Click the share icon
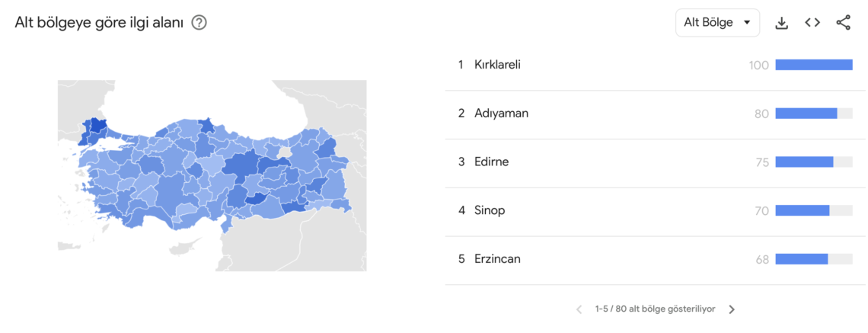The height and width of the screenshot is (333, 868). (x=843, y=23)
